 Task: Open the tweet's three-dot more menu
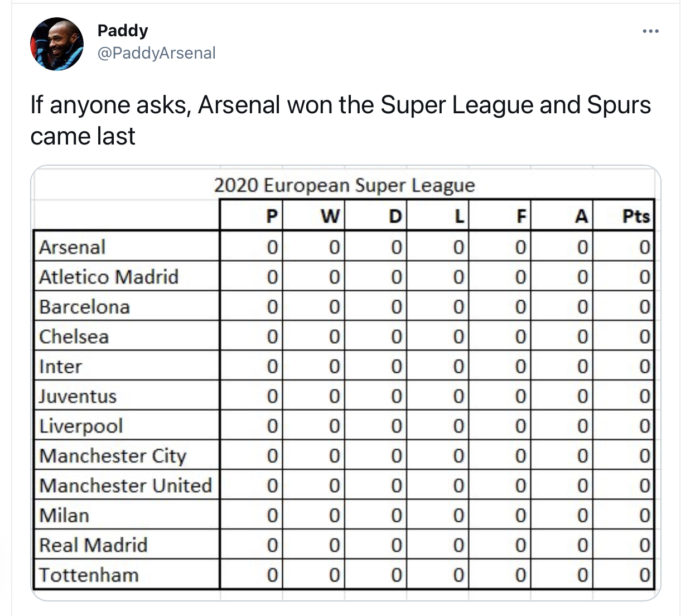click(650, 31)
